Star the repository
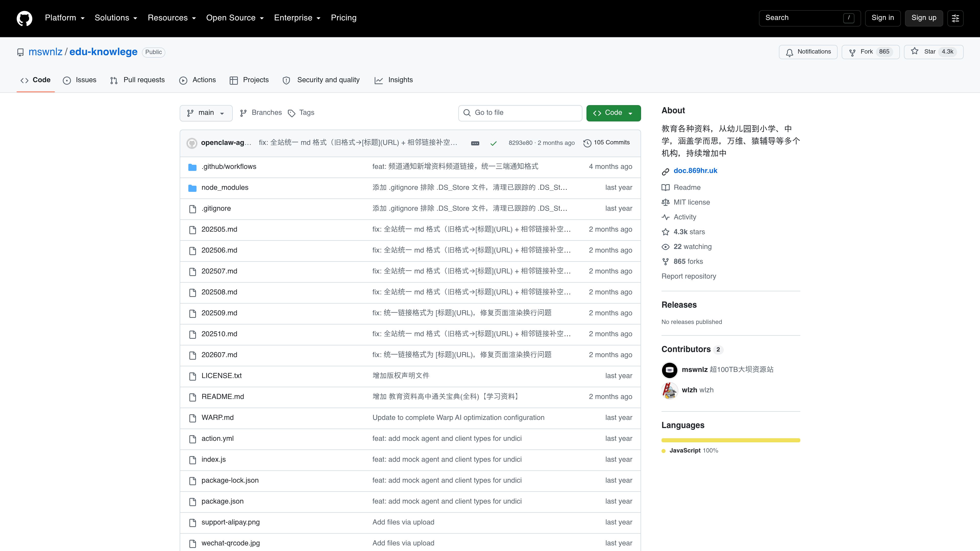This screenshot has width=980, height=551. pos(934,52)
